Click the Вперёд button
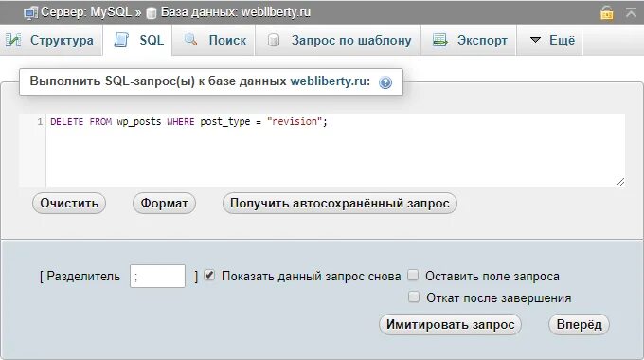This screenshot has width=644, height=360. tap(579, 324)
